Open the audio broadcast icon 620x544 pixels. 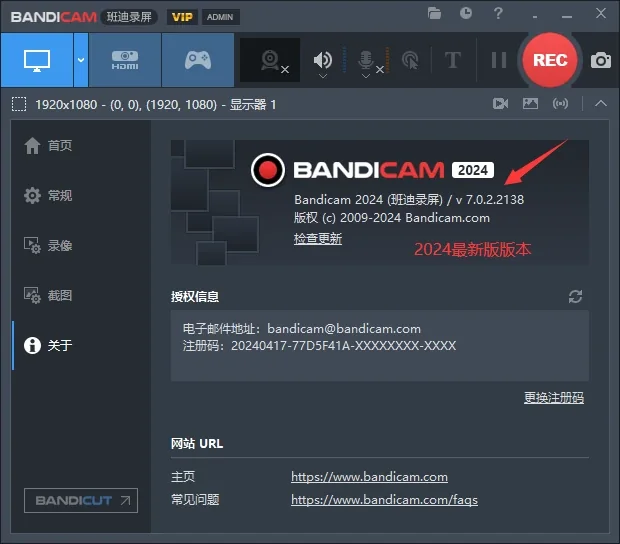tap(560, 104)
